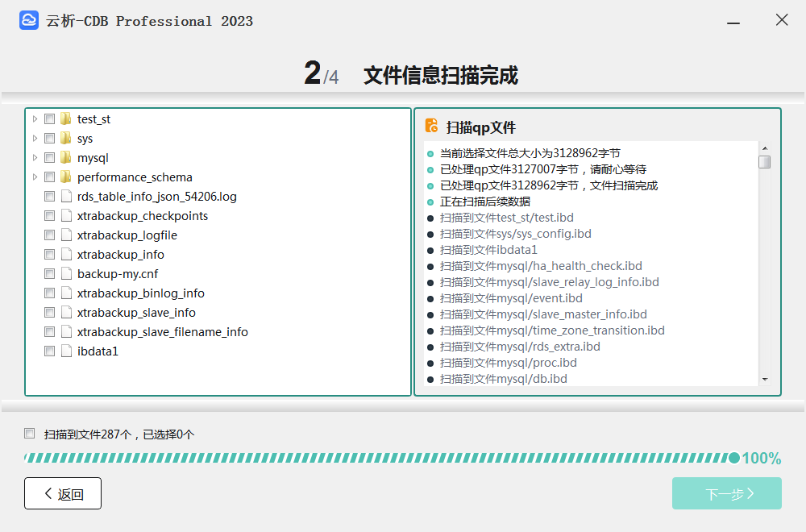
Task: Select the rds_table_info_json_54206.log file name
Action: 157,197
